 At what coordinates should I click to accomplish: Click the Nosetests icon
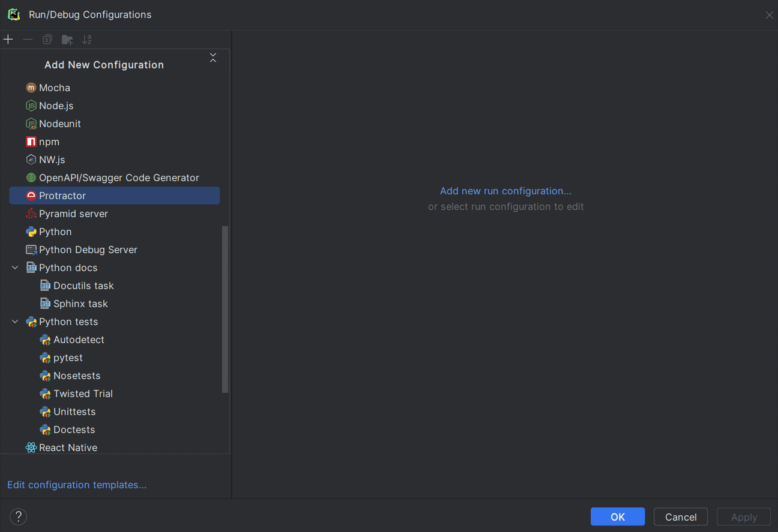tap(46, 375)
